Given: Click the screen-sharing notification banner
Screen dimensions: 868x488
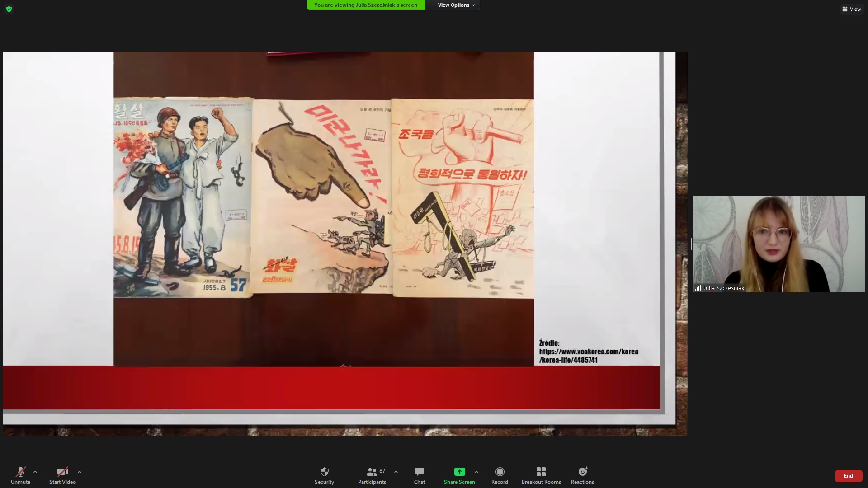Looking at the screenshot, I should point(366,5).
